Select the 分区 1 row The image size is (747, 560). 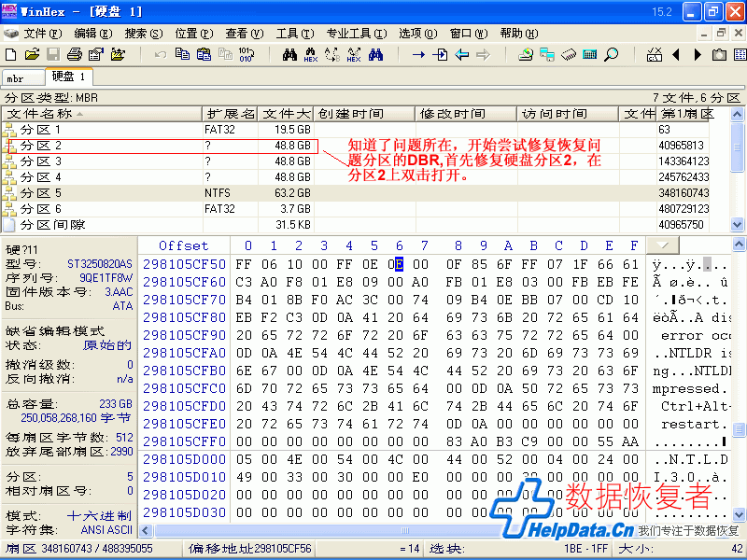click(x=356, y=130)
